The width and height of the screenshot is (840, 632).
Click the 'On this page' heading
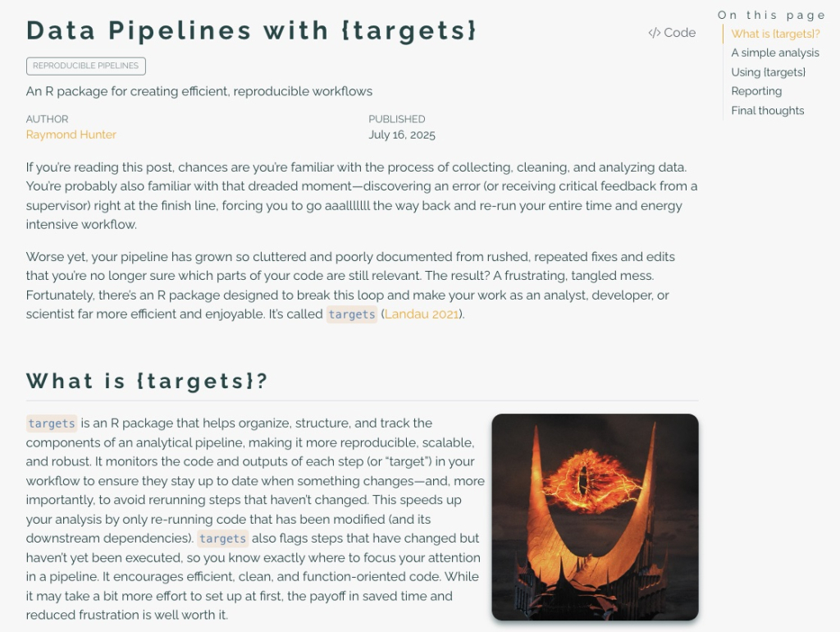click(x=771, y=15)
